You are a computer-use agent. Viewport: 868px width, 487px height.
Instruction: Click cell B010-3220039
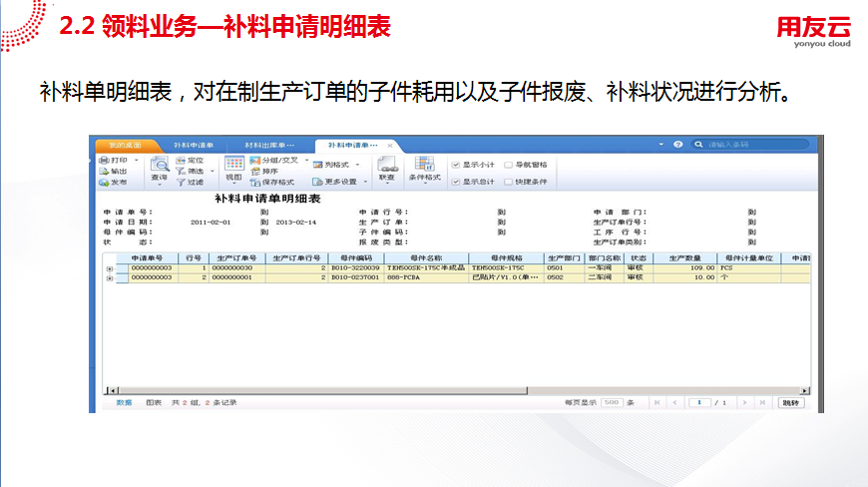coord(356,267)
